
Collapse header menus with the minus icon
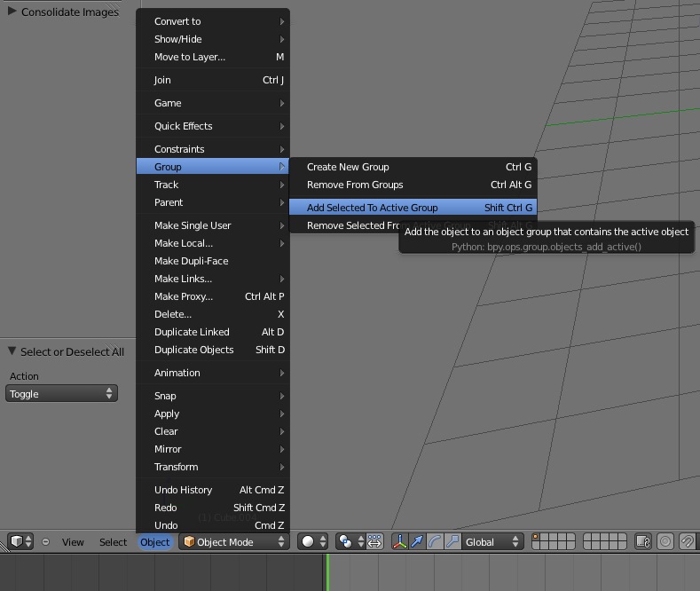click(x=45, y=542)
